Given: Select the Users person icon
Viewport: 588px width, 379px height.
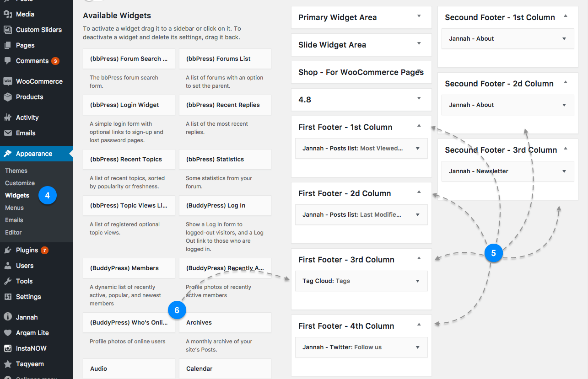Looking at the screenshot, I should tap(8, 266).
